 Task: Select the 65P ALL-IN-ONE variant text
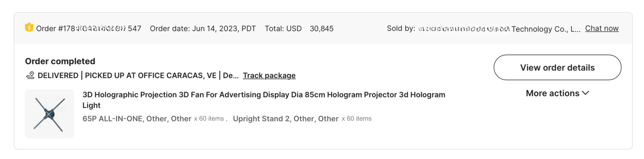(x=137, y=119)
